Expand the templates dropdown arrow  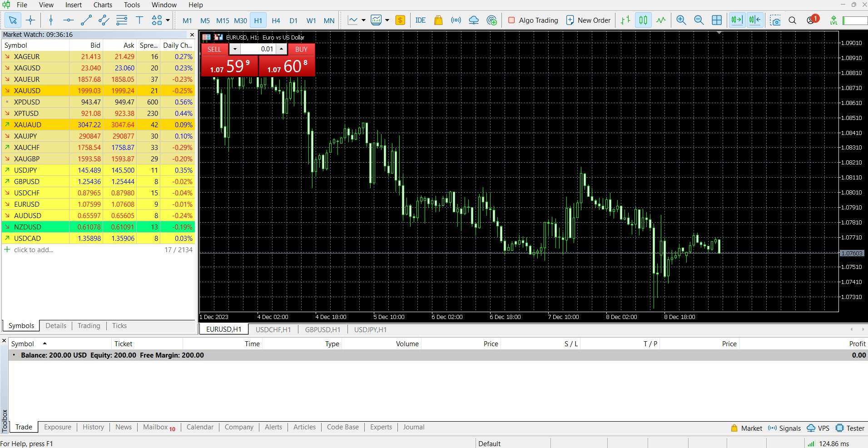[x=387, y=20]
